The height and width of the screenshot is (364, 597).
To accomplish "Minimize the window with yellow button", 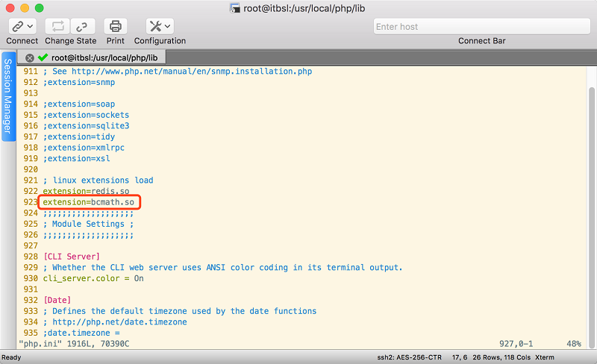I will tap(25, 8).
